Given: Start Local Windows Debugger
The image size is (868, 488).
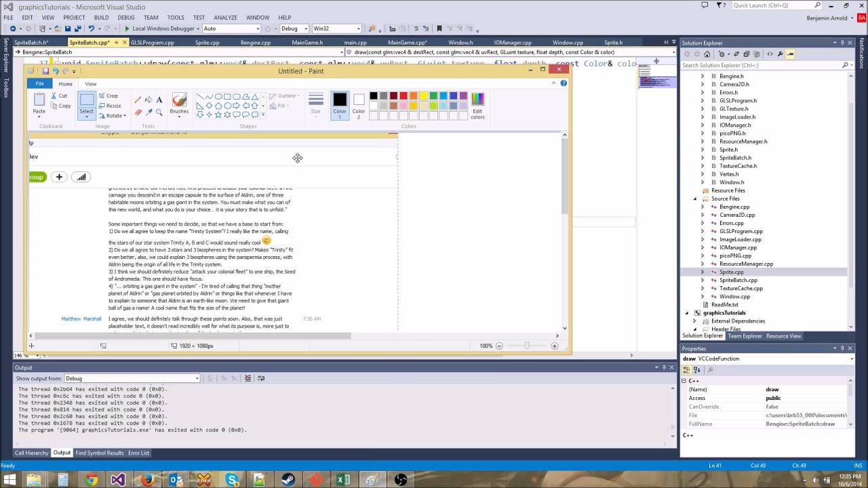Looking at the screenshot, I should coord(160,28).
